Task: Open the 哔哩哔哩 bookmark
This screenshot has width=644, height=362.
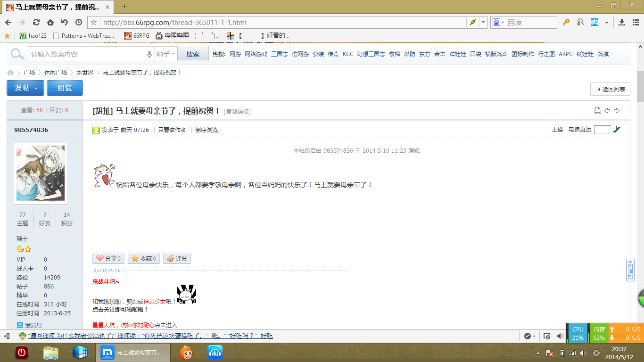Action: (x=188, y=35)
